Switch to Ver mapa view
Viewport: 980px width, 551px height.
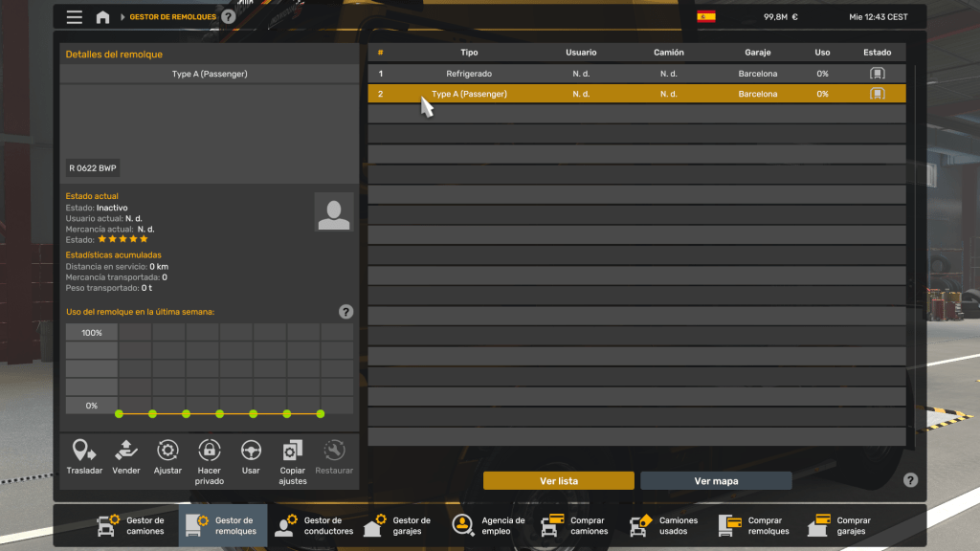(x=716, y=481)
